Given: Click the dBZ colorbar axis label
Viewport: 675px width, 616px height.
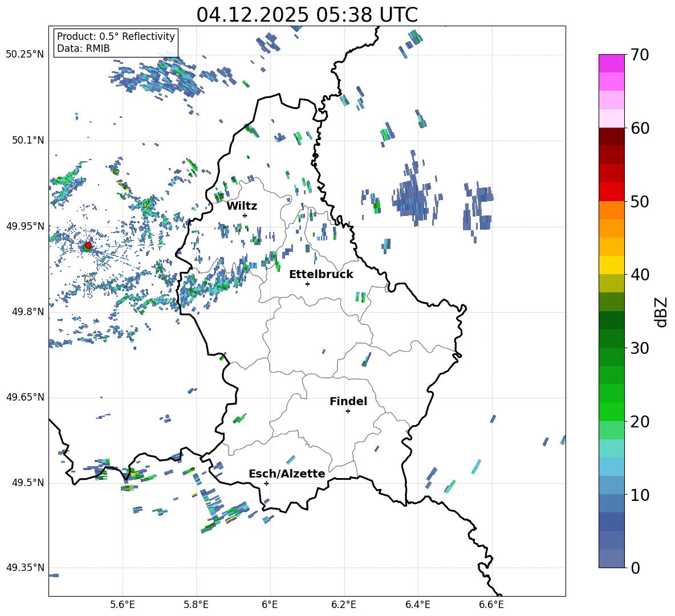Looking at the screenshot, I should click(661, 312).
